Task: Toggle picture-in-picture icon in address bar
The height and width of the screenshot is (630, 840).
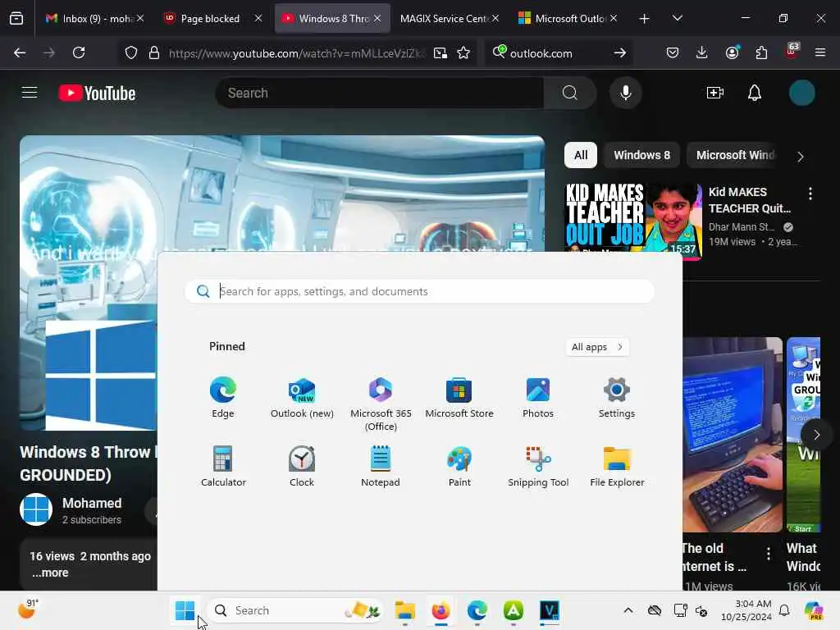Action: 441,53
